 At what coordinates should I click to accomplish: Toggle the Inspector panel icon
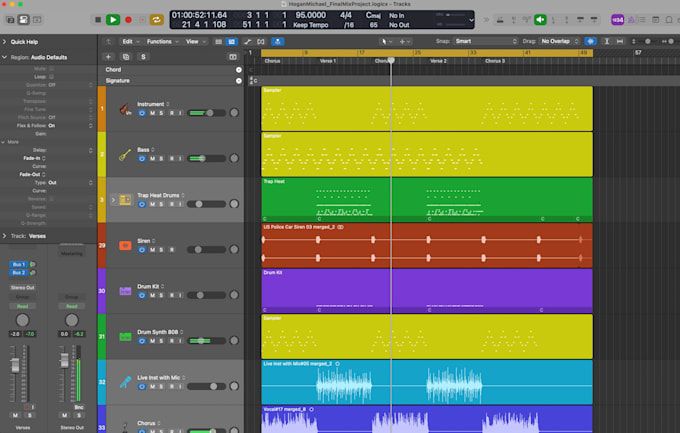click(x=23, y=20)
